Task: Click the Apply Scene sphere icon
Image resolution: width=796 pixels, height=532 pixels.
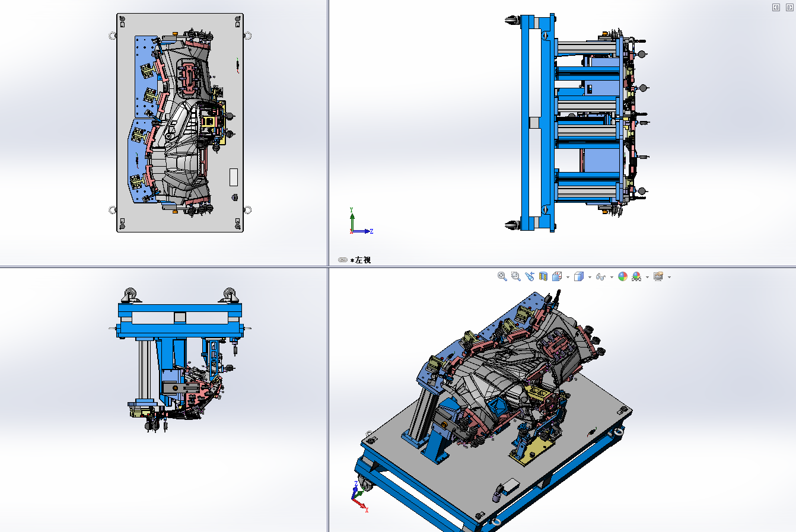Action: pos(635,276)
